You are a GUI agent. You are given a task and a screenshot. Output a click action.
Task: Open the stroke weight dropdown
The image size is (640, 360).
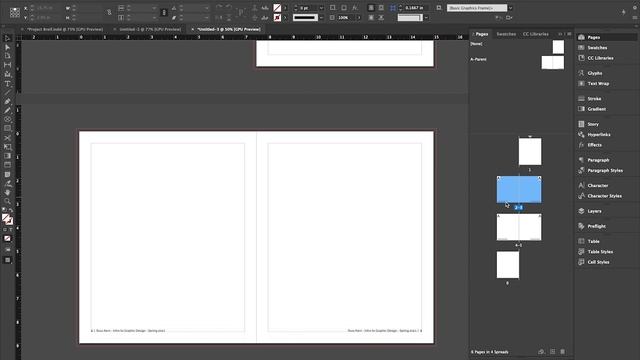[x=321, y=8]
